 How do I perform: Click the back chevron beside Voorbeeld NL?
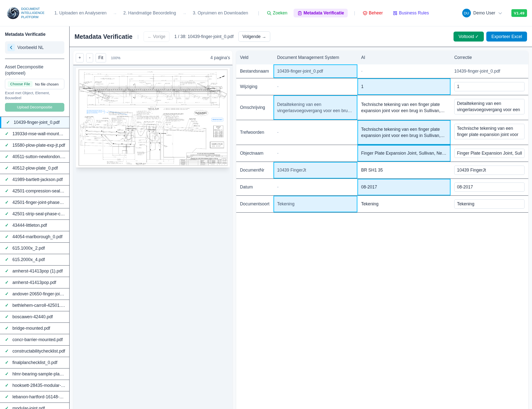pyautogui.click(x=11, y=47)
